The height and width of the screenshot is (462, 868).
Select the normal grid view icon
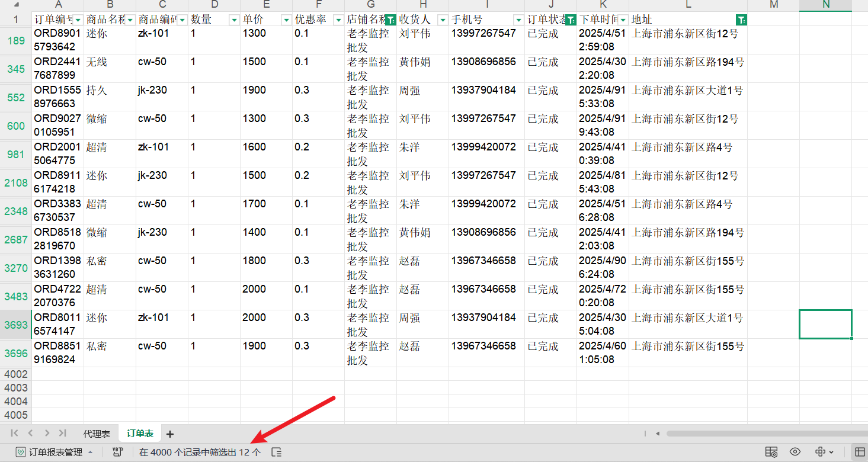pyautogui.click(x=859, y=452)
